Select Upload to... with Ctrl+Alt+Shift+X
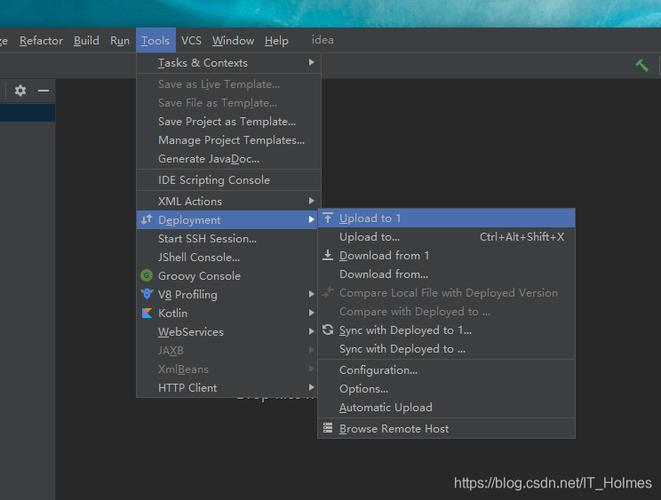The width and height of the screenshot is (661, 500). [x=446, y=237]
